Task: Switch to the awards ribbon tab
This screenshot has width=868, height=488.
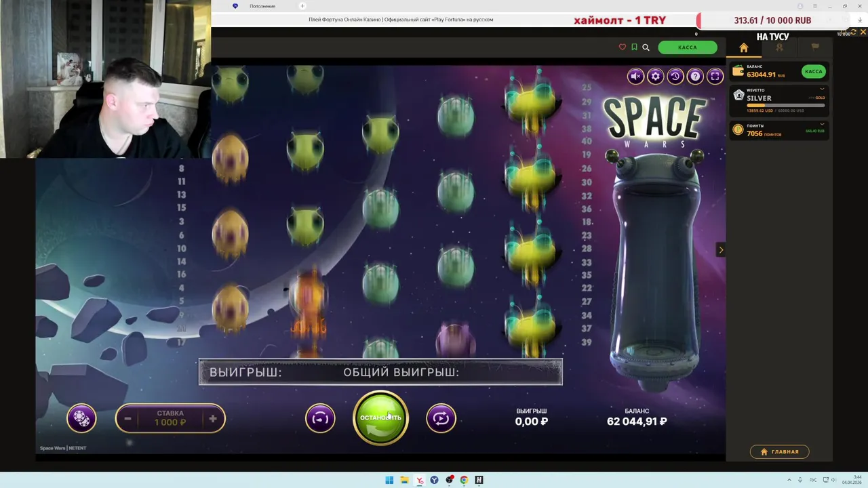Action: point(779,47)
